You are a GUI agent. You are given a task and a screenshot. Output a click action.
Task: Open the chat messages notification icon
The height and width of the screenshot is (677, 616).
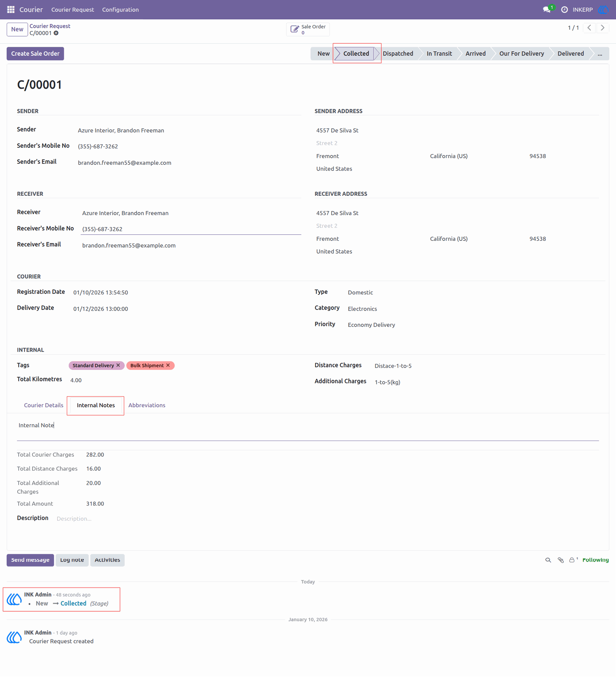coord(547,10)
